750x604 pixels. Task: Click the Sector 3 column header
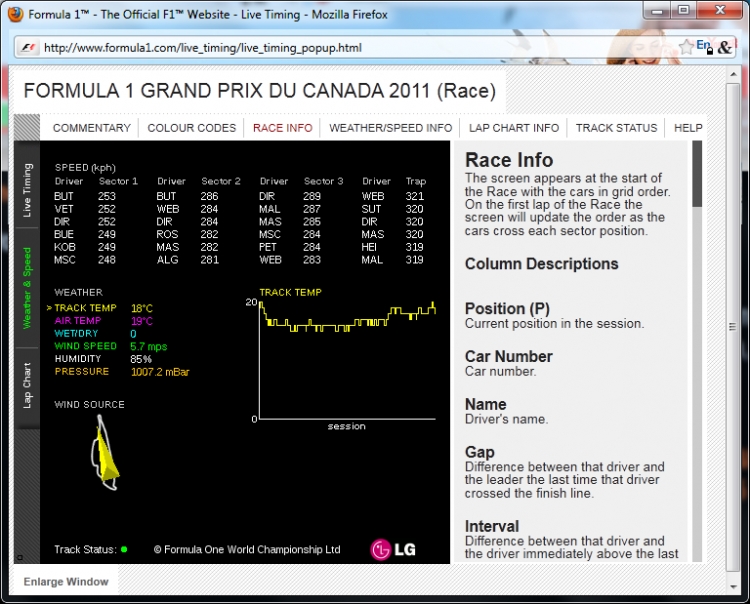click(x=323, y=181)
